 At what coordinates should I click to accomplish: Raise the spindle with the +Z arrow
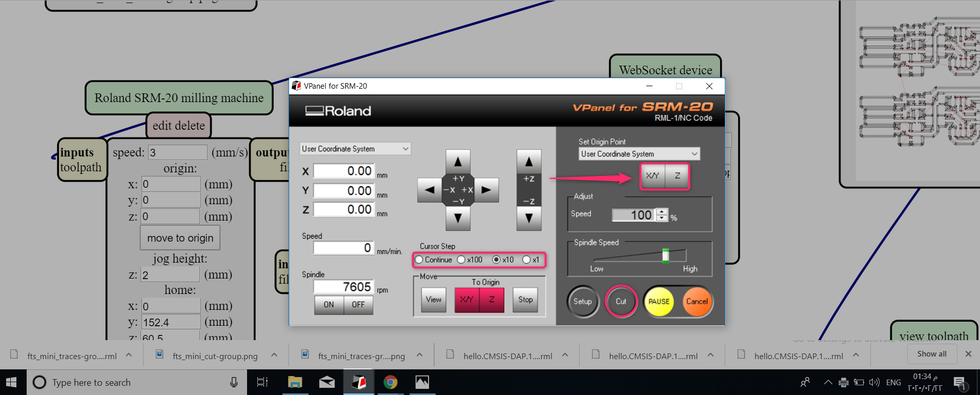tap(529, 162)
